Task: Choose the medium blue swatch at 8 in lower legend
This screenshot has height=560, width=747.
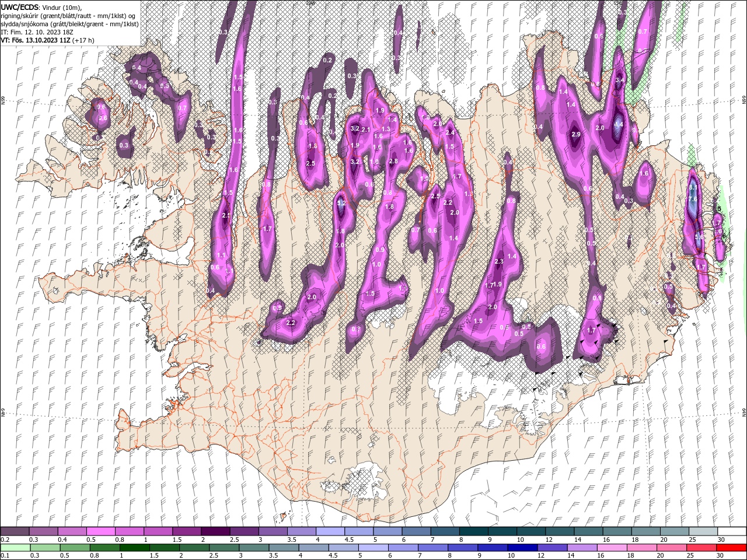Action: tap(463, 548)
